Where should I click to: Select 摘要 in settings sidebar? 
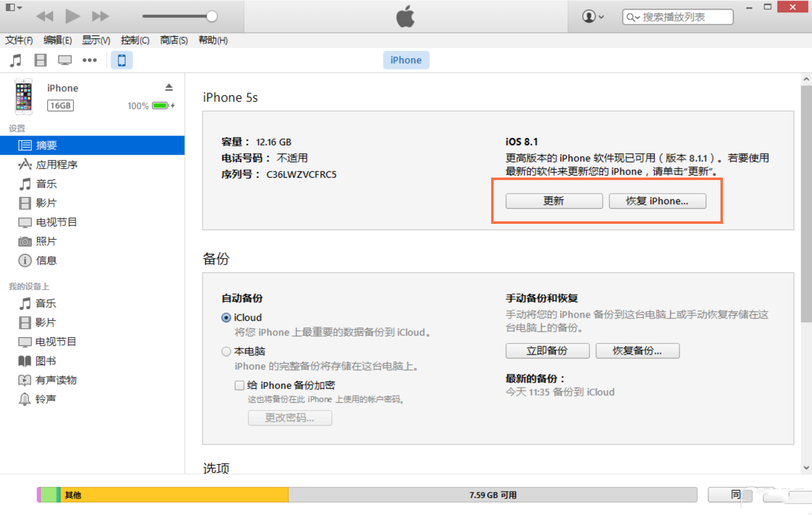coord(93,145)
